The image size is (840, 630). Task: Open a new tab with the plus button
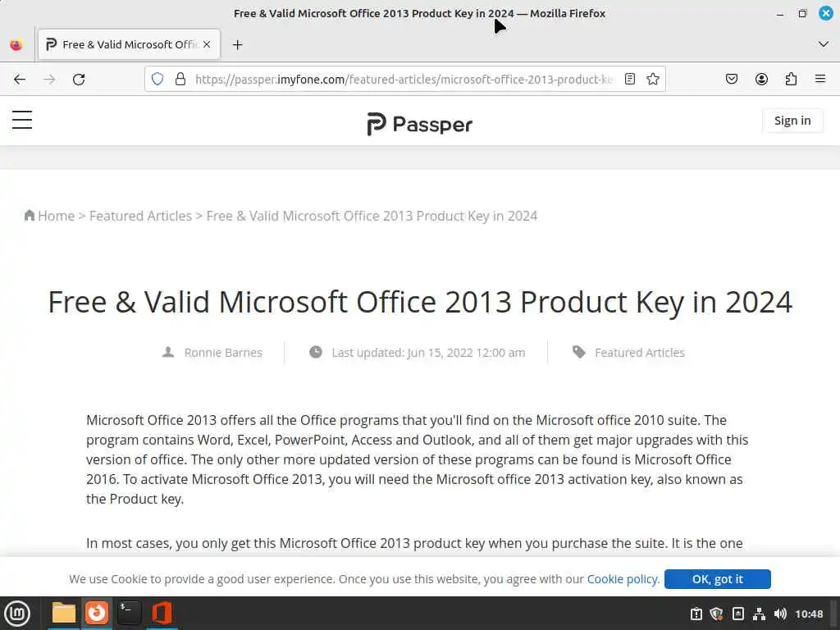pyautogui.click(x=238, y=44)
